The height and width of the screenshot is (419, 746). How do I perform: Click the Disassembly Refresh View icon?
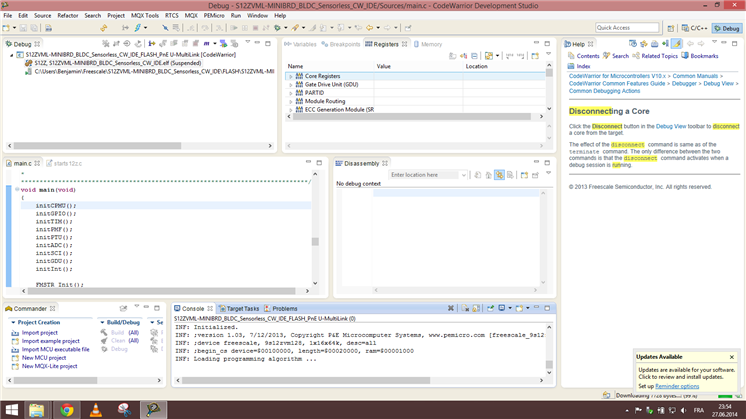pos(478,175)
